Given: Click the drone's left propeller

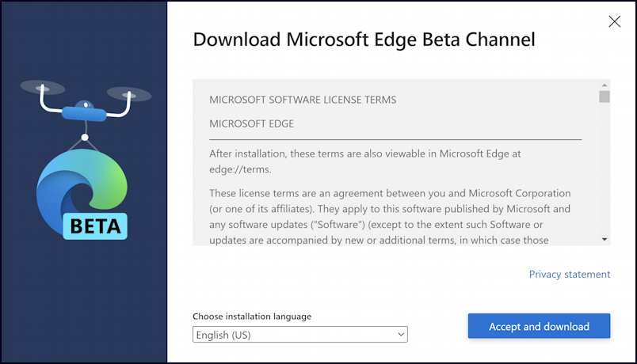Looking at the screenshot, I should pos(43,87).
